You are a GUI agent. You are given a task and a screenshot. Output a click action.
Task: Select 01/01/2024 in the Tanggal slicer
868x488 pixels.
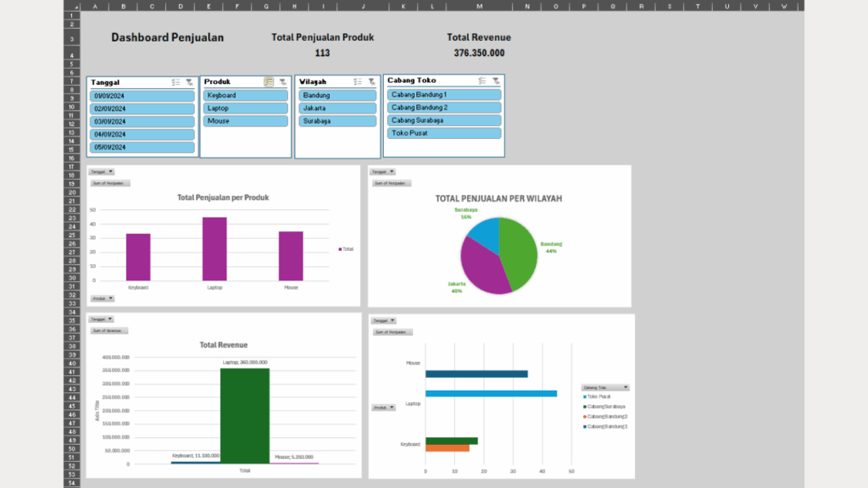142,95
